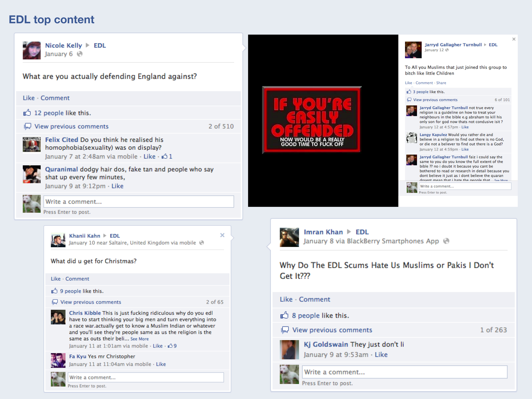Screen dimensions: 532x399
Task: Like Khanii Kahn's Christmas post
Action: click(x=56, y=279)
